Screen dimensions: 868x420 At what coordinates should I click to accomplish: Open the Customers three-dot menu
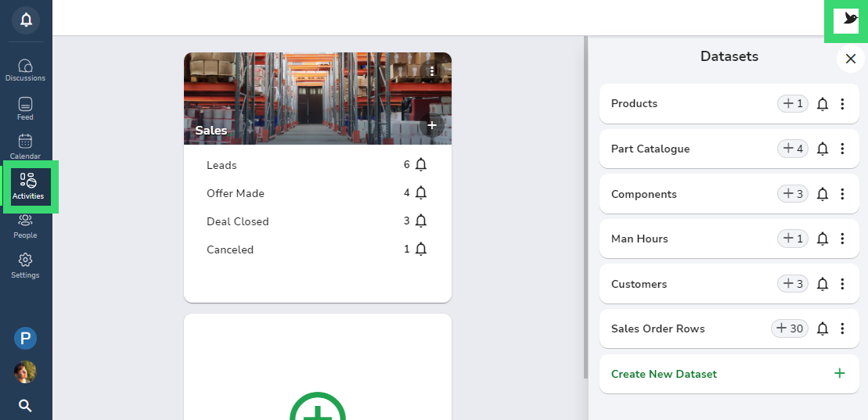(842, 285)
